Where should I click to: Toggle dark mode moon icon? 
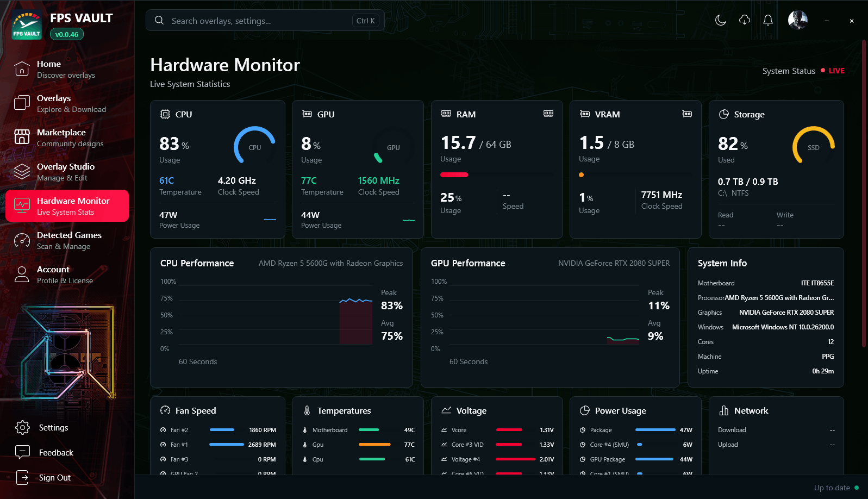coord(721,21)
